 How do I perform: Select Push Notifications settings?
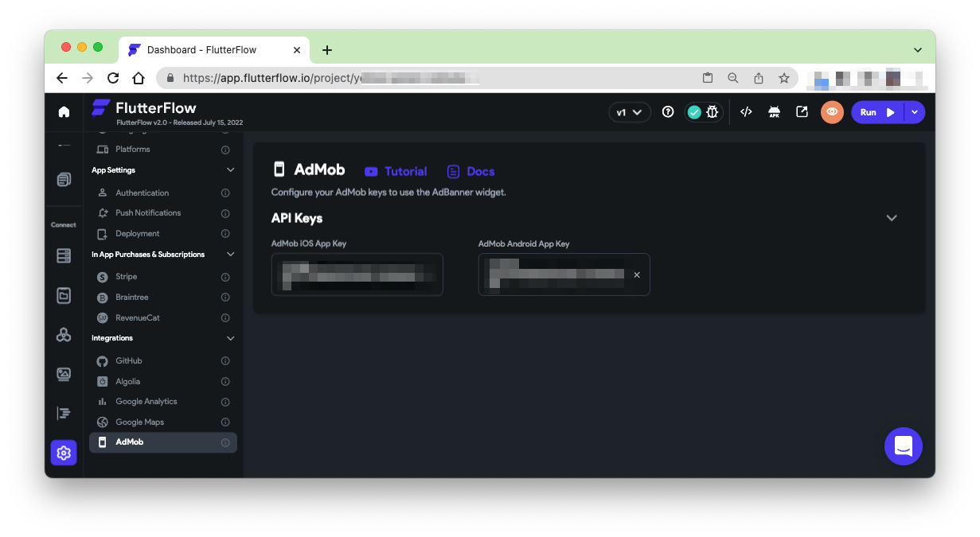point(163,213)
